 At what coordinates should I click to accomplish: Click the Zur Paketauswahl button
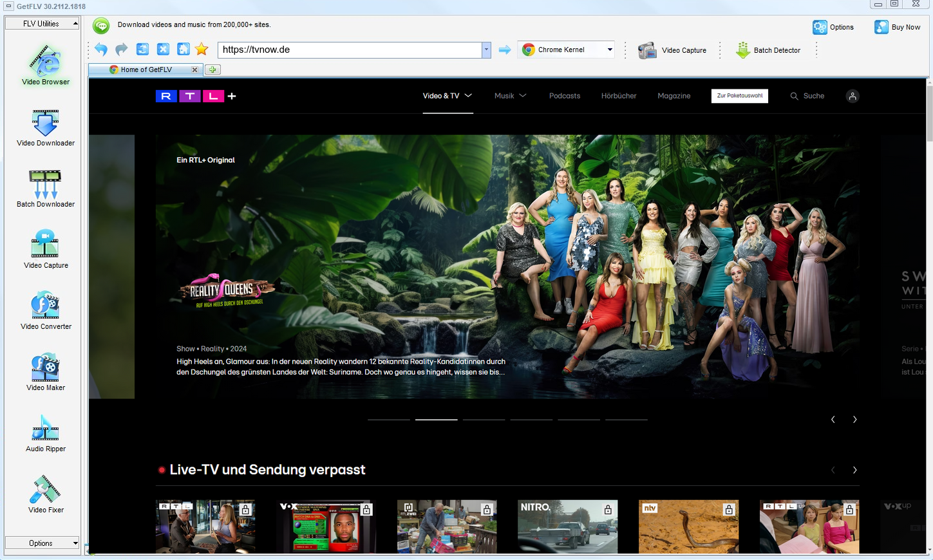tap(740, 96)
